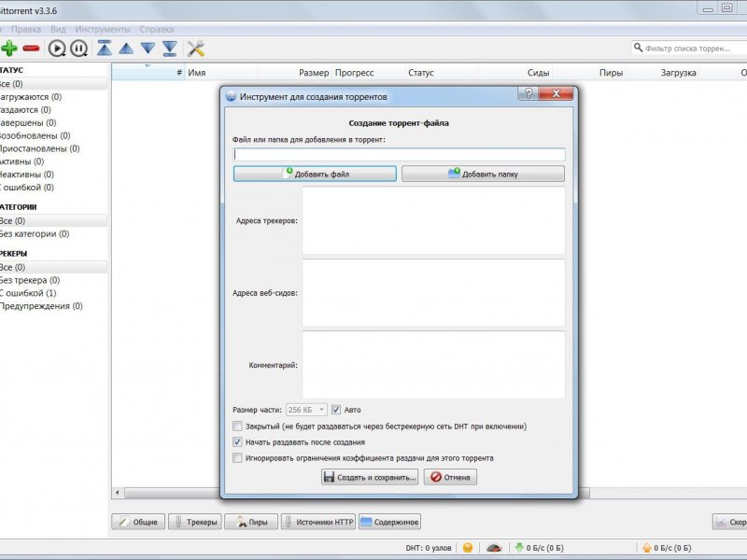The height and width of the screenshot is (560, 747).
Task: Select Завершены (0) status filter
Action: [x=28, y=122]
